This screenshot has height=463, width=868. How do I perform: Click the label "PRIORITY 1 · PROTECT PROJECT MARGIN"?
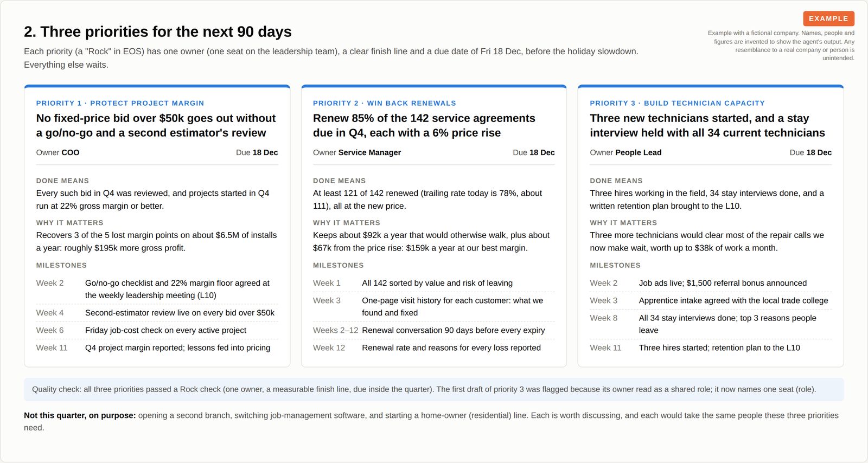tap(120, 103)
